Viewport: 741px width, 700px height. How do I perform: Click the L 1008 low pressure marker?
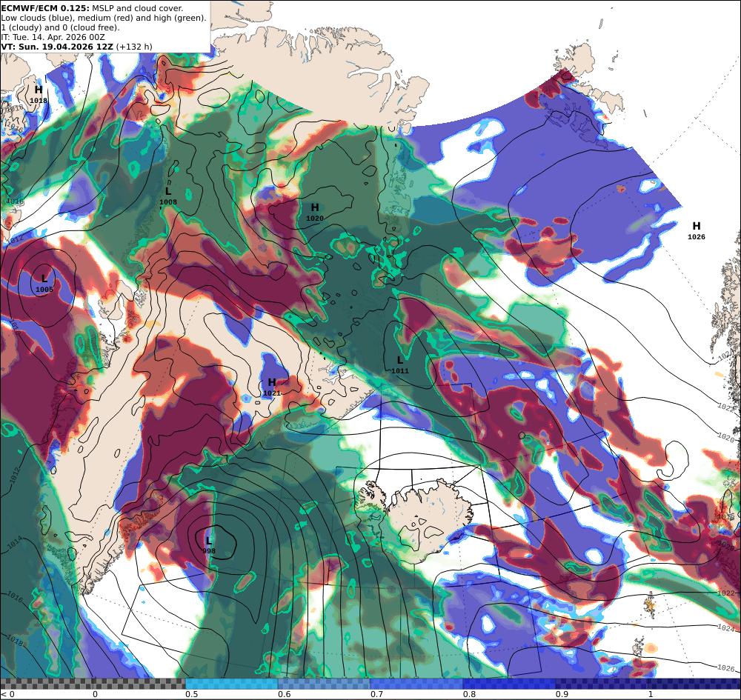click(x=167, y=196)
